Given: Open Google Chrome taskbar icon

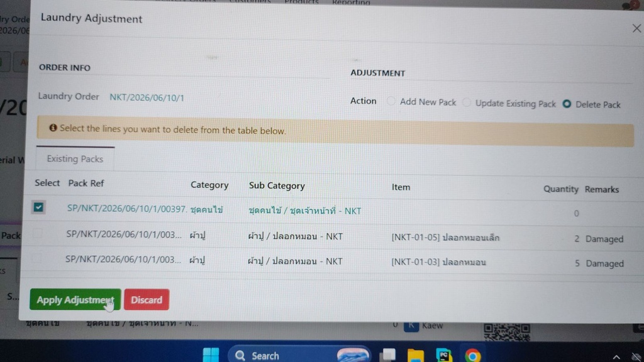Looking at the screenshot, I should pyautogui.click(x=472, y=356).
